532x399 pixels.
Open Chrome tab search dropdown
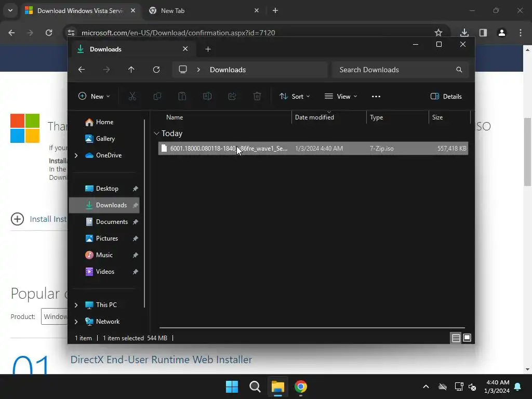pos(10,10)
